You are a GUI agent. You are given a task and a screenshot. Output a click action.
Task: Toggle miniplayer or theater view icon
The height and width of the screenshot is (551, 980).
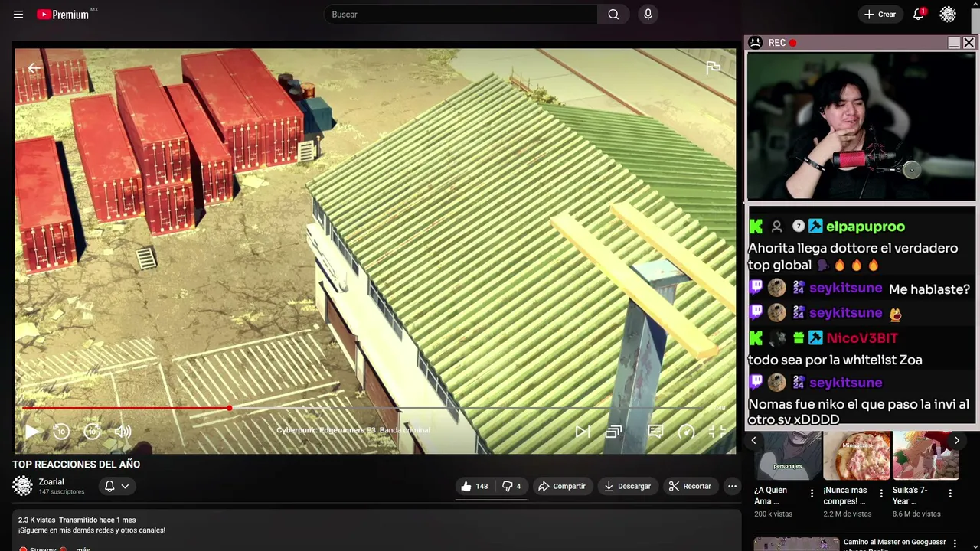[613, 432]
